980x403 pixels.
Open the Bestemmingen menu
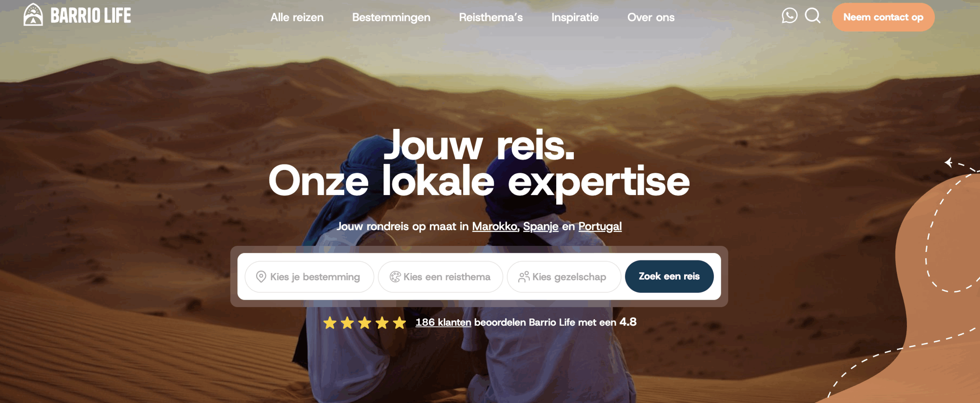pyautogui.click(x=391, y=18)
